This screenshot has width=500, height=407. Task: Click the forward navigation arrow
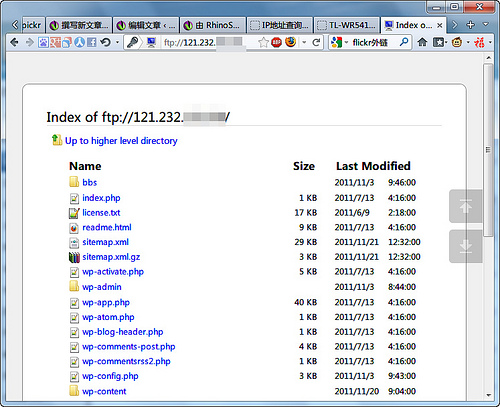tap(29, 42)
